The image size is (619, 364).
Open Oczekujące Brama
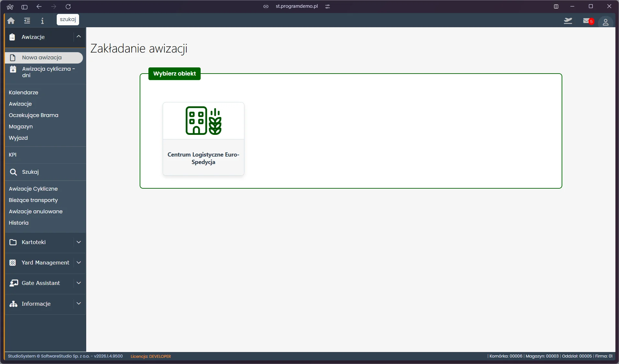(x=33, y=115)
